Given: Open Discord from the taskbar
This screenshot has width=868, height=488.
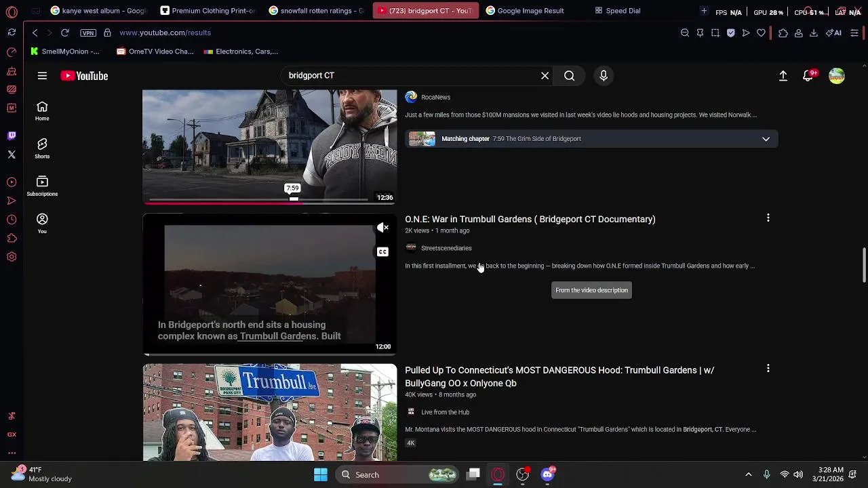Looking at the screenshot, I should tap(547, 474).
